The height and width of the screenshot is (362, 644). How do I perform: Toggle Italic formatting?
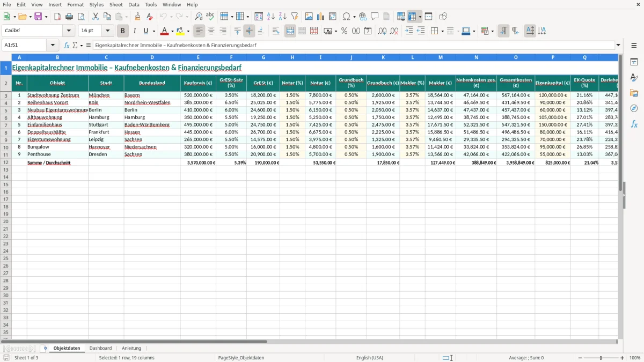134,31
